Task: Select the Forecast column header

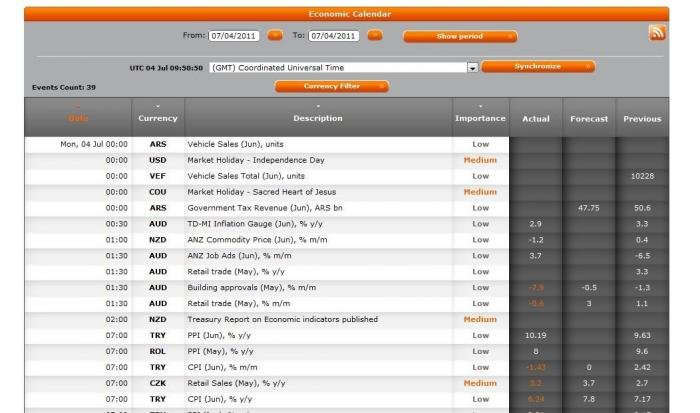Action: tap(589, 118)
